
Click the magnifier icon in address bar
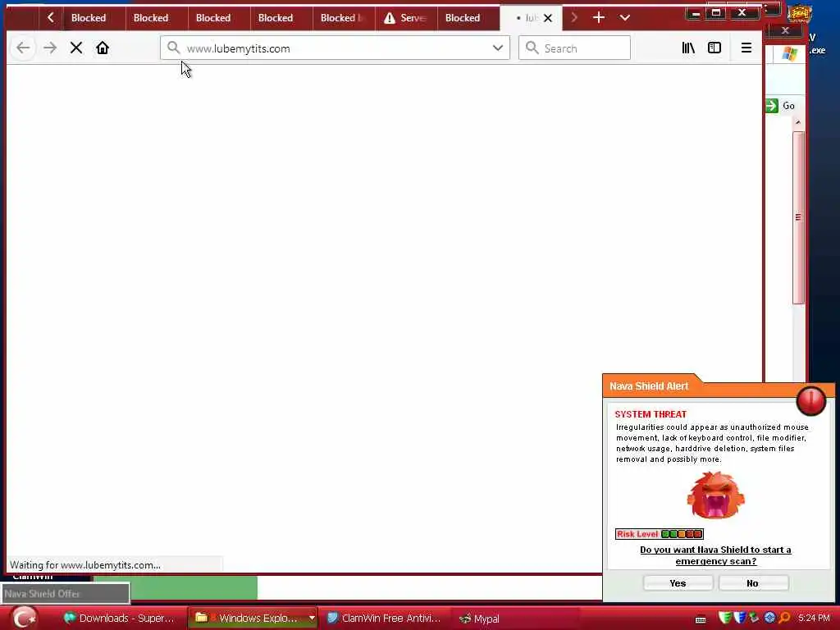[x=173, y=48]
